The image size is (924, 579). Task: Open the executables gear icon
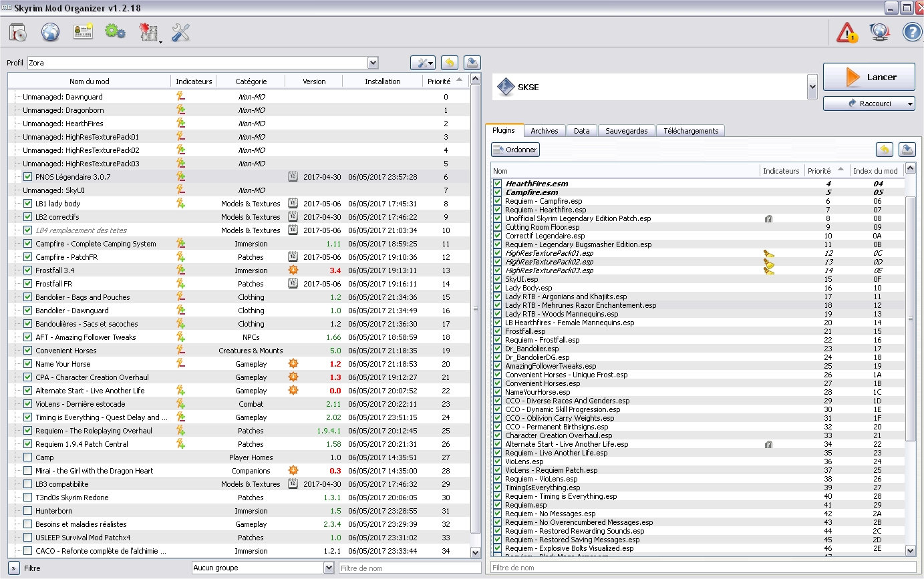pos(115,32)
